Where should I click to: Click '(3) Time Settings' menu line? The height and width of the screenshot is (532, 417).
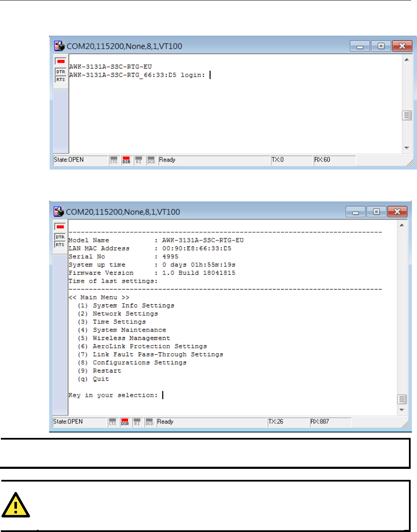(111, 322)
